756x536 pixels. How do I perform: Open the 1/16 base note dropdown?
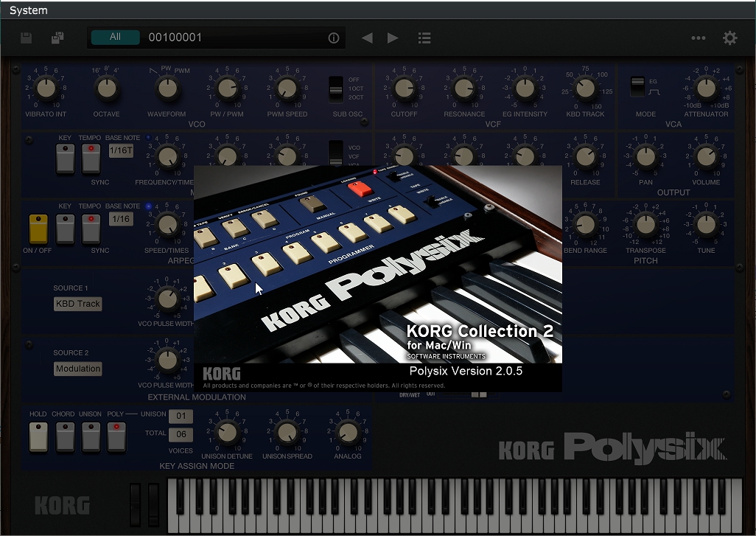tap(121, 218)
